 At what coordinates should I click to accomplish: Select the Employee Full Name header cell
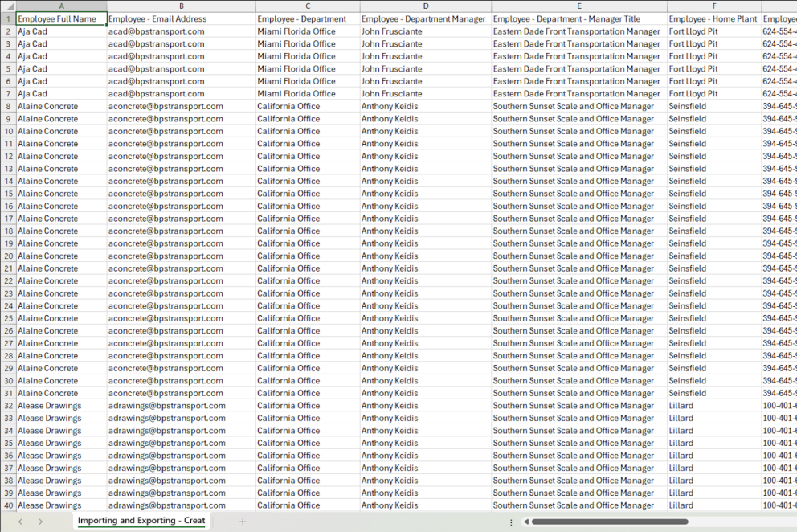tap(61, 18)
